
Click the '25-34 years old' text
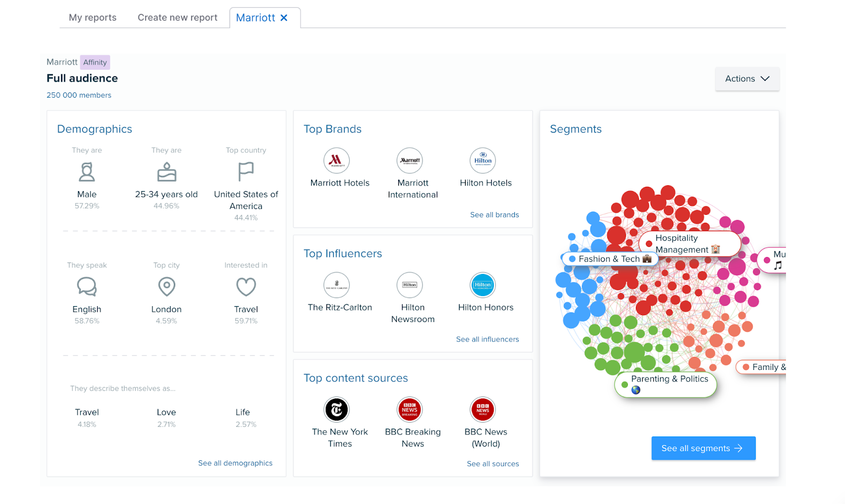click(166, 194)
